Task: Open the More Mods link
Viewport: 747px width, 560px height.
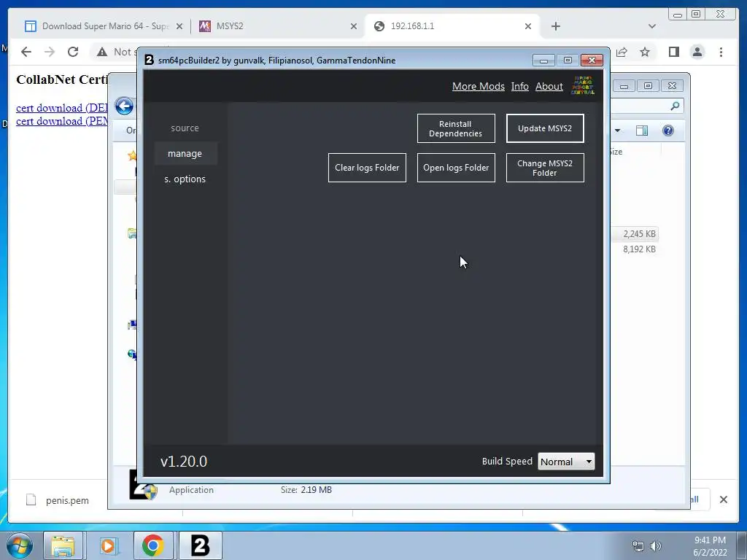Action: [x=479, y=86]
